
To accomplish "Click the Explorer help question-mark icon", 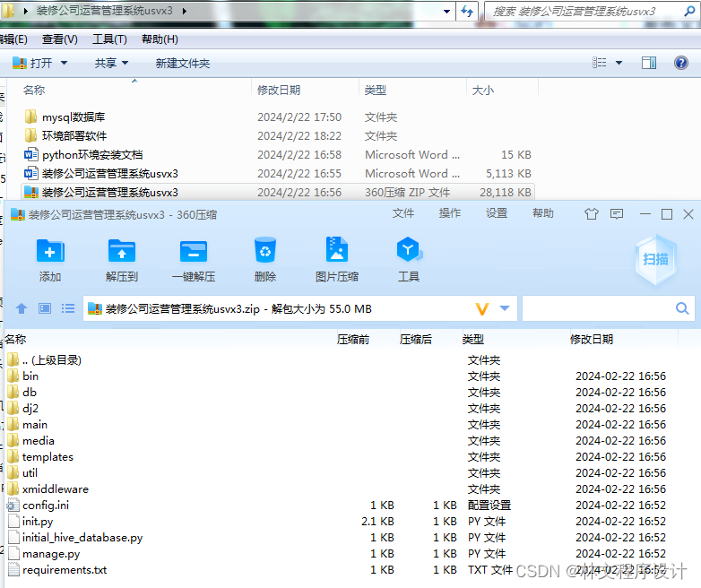I will click(x=681, y=63).
